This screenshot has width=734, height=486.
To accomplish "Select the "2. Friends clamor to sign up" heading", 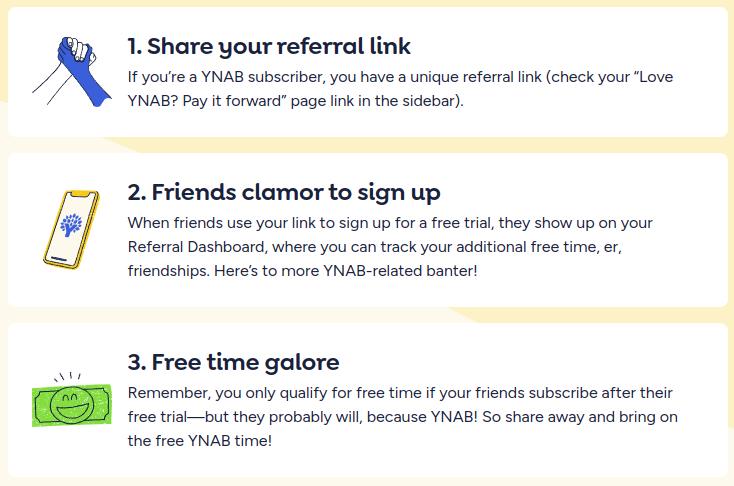I will pyautogui.click(x=284, y=191).
